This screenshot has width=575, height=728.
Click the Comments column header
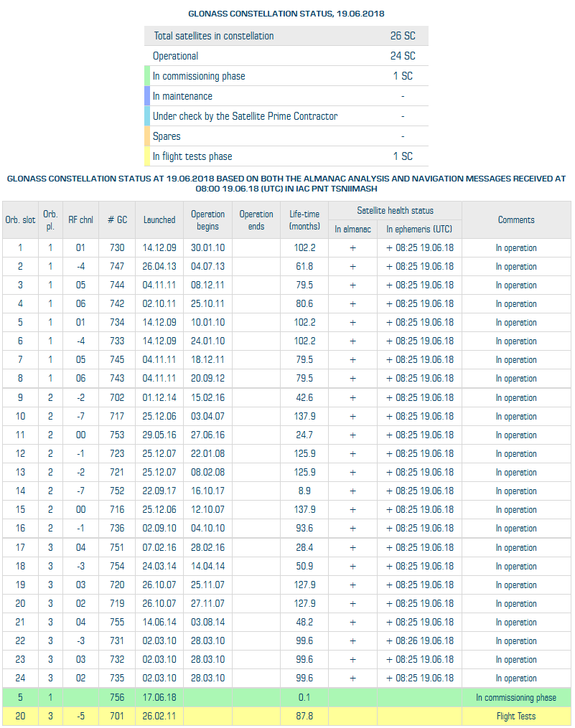(x=516, y=220)
